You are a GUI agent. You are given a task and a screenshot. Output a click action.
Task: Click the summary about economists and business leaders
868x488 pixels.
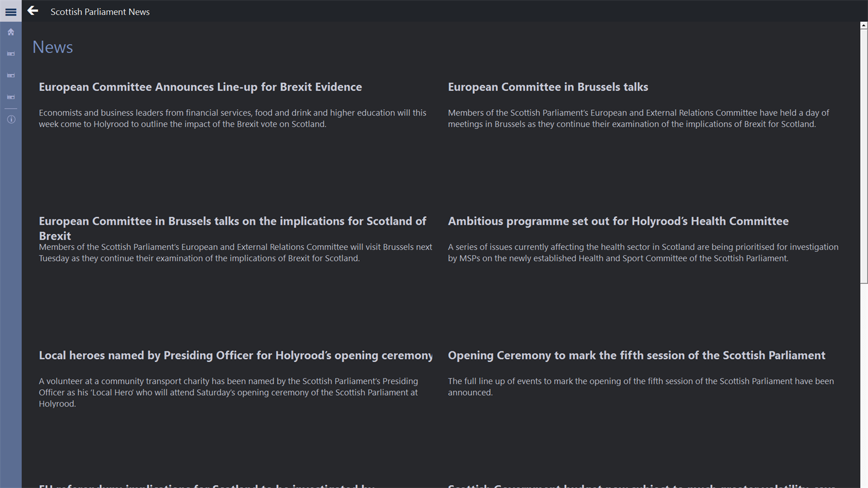pyautogui.click(x=232, y=118)
